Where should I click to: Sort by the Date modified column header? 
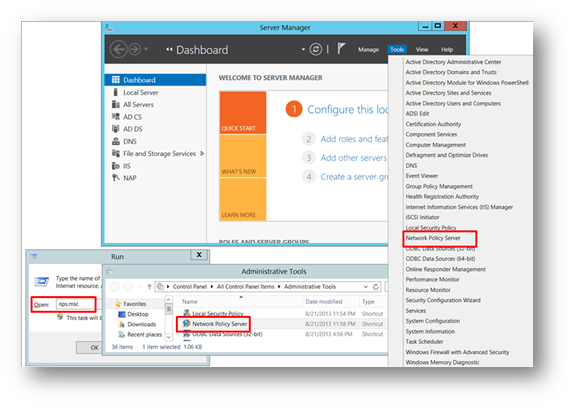(323, 302)
